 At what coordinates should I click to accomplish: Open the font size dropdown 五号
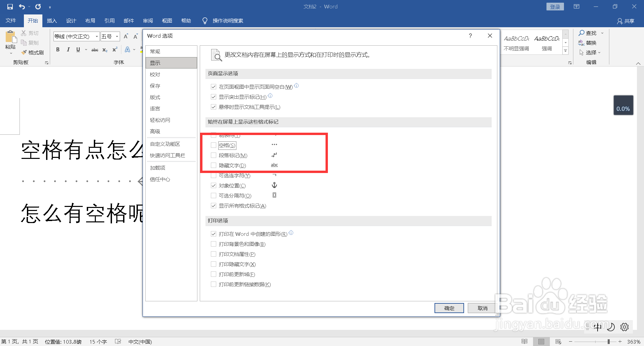tap(117, 36)
